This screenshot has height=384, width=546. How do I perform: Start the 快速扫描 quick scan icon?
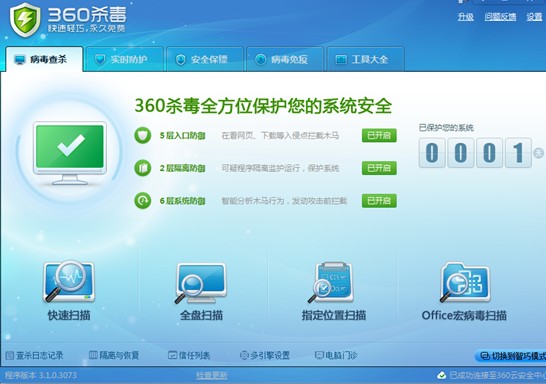click(69, 282)
